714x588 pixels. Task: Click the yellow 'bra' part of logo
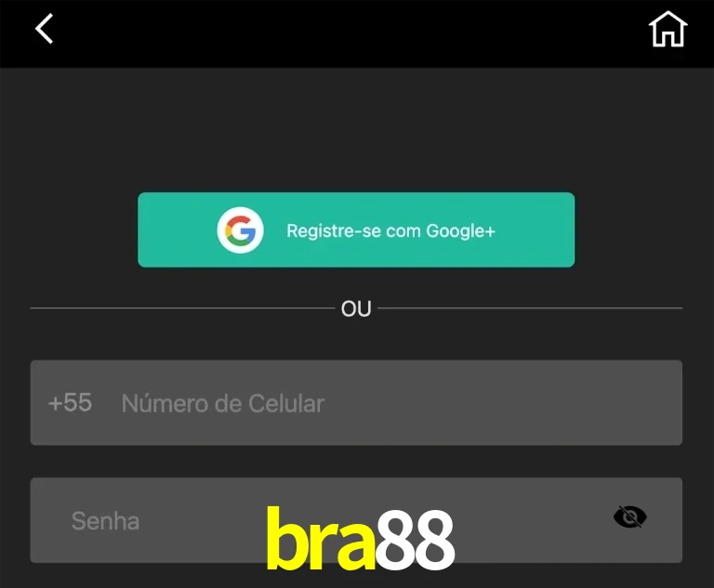(x=321, y=539)
